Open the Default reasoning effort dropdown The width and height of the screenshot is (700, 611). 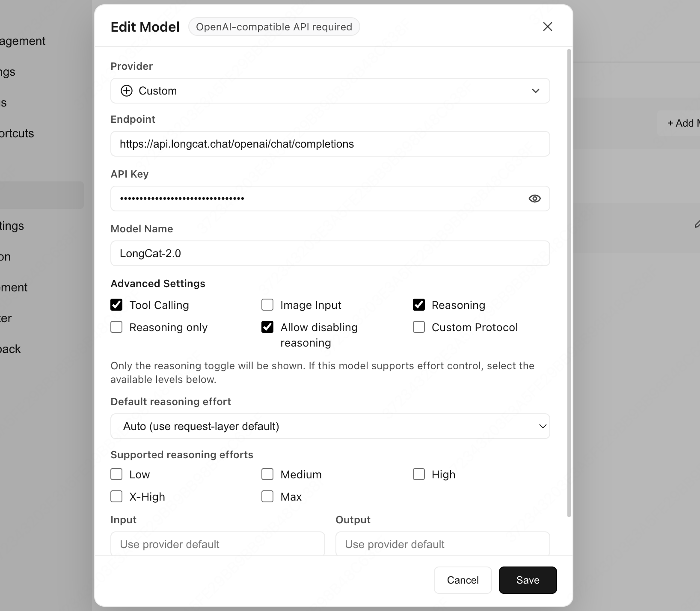coord(330,426)
